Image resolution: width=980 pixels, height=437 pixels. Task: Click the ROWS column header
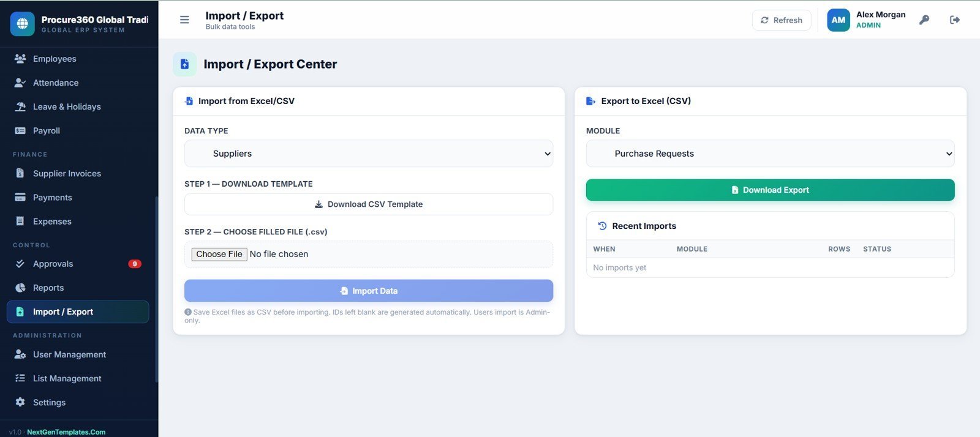click(x=839, y=249)
